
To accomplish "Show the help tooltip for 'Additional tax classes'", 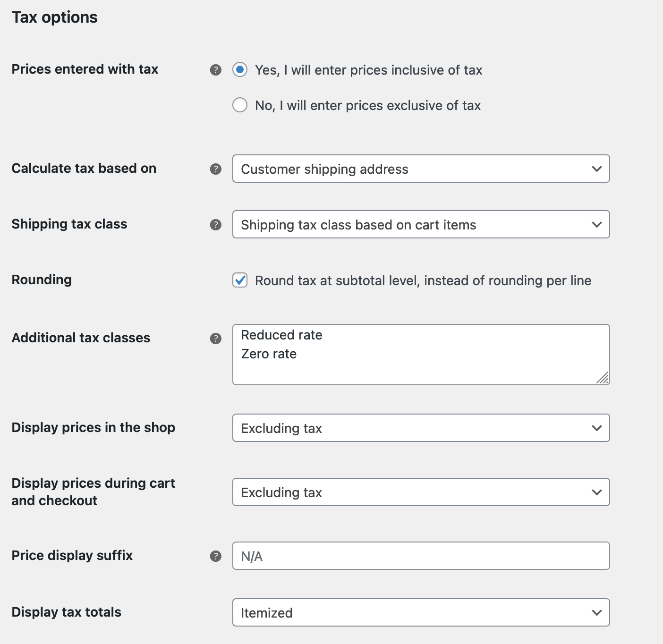I will tap(216, 338).
